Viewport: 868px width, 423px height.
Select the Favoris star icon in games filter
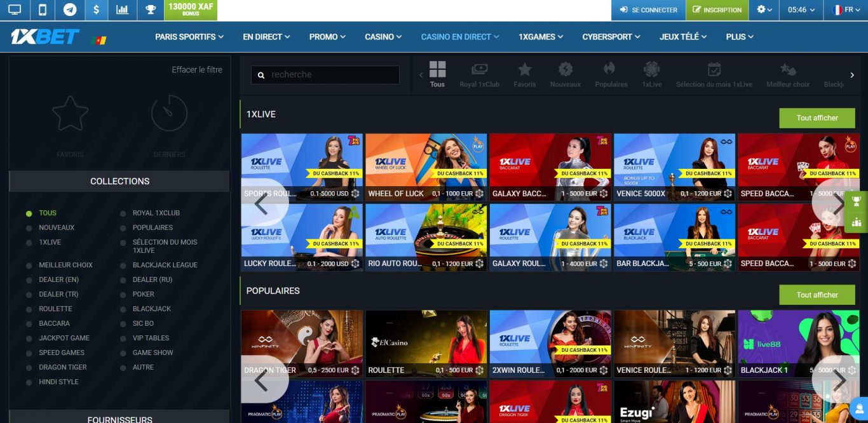[525, 70]
